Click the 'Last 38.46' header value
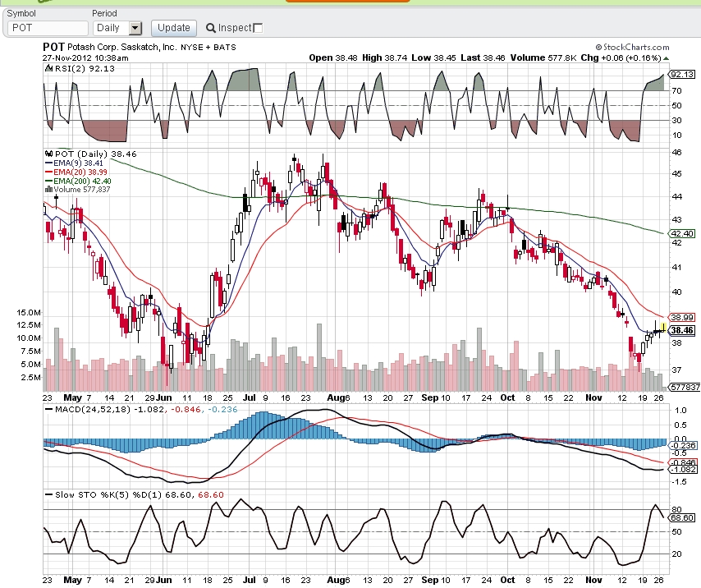Viewport: 701px width, 588px height. (483, 57)
